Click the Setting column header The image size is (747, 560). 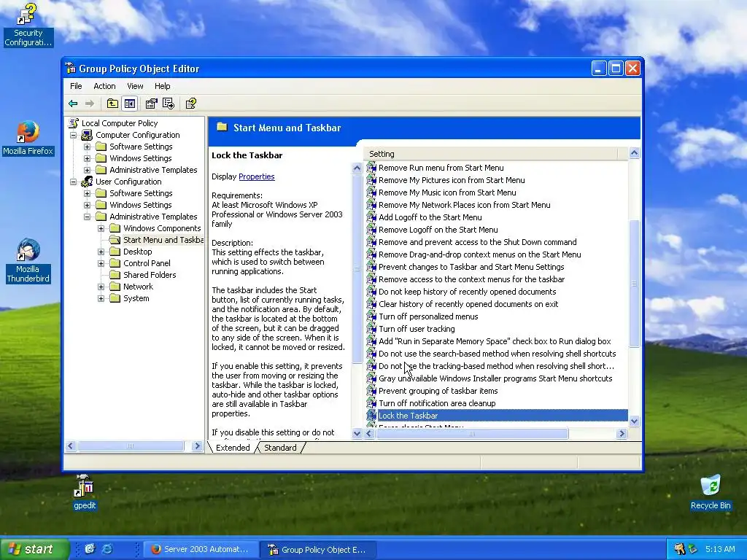coord(491,154)
